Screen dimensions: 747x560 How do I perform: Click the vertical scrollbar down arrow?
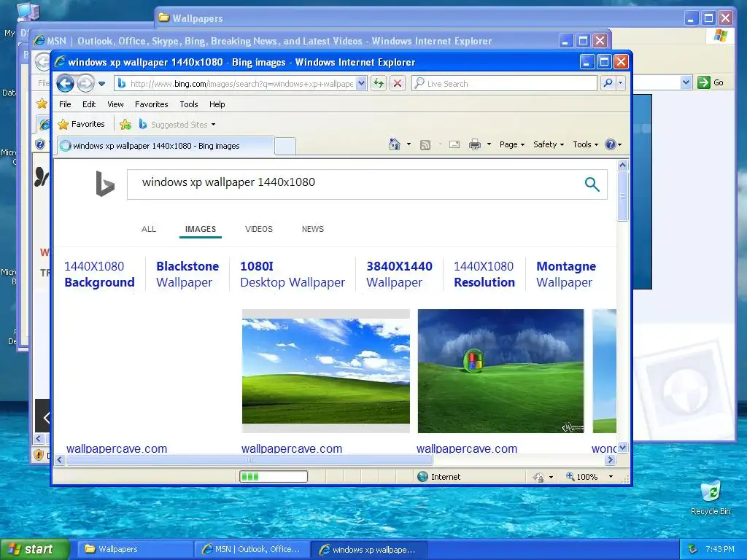tap(623, 448)
